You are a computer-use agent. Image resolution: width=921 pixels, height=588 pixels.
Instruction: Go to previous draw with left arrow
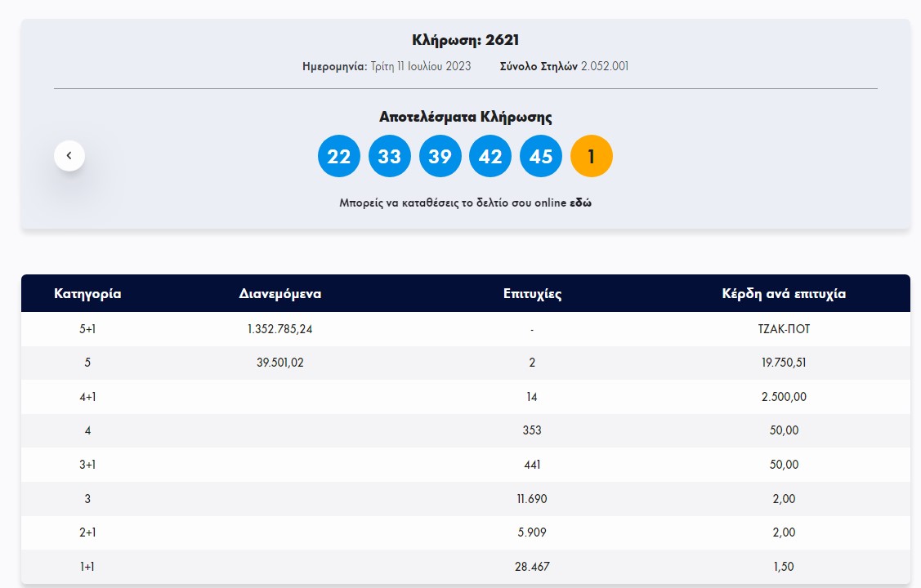69,155
